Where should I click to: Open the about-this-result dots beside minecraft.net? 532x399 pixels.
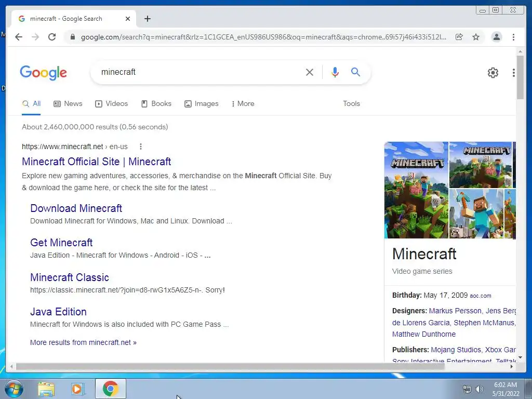(x=140, y=147)
